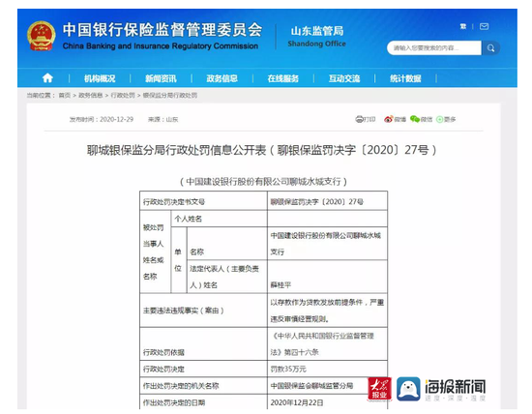Click the source text 来源：山东
The width and height of the screenshot is (532, 414).
click(x=163, y=119)
